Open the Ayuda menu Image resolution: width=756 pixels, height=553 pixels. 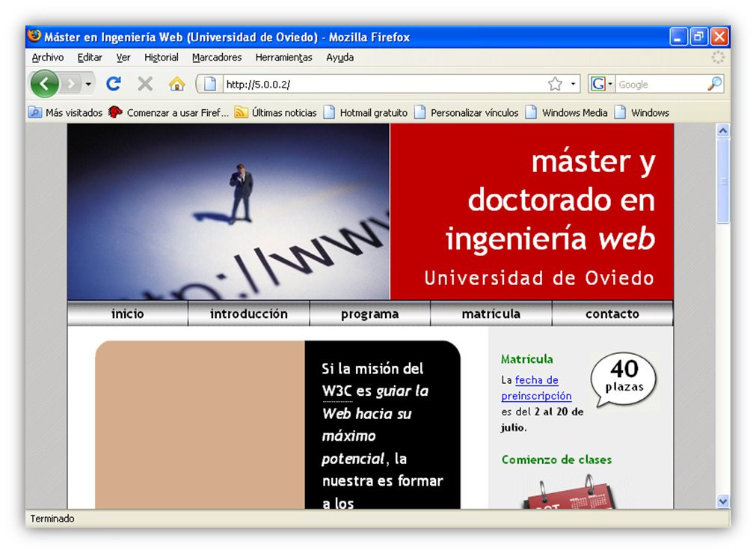pos(339,58)
